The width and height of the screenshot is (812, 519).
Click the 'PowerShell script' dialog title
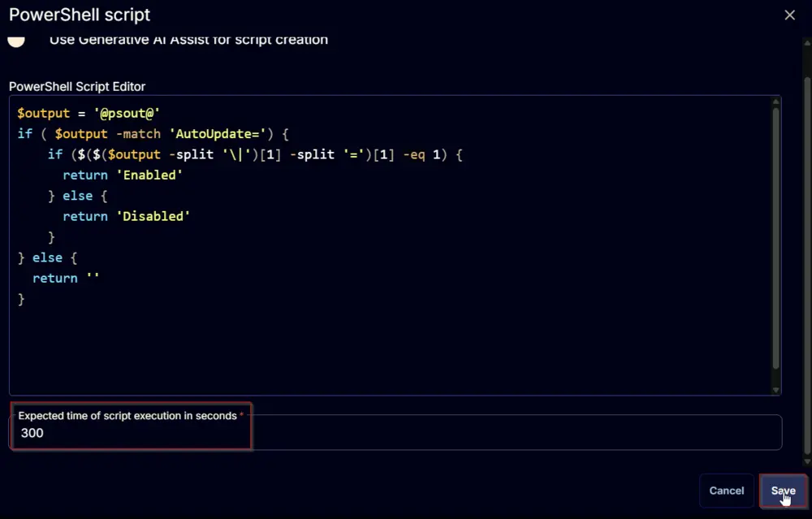point(80,15)
